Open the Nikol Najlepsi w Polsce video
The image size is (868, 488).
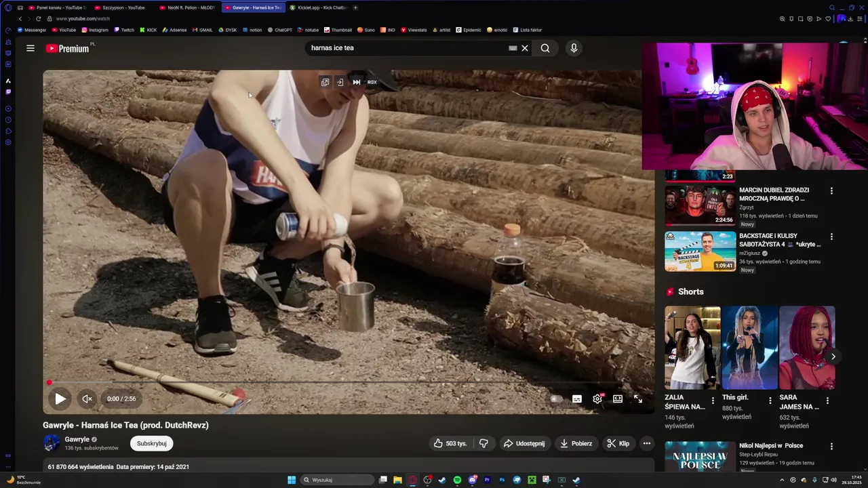coord(700,457)
